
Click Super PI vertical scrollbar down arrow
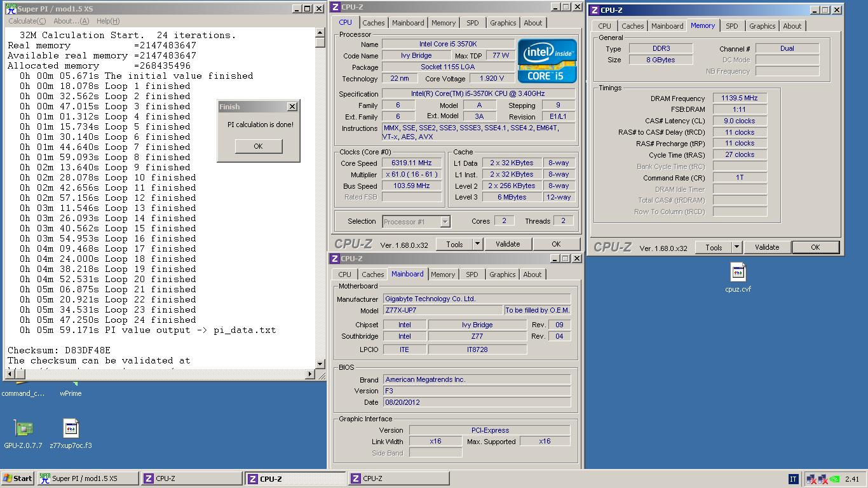320,364
